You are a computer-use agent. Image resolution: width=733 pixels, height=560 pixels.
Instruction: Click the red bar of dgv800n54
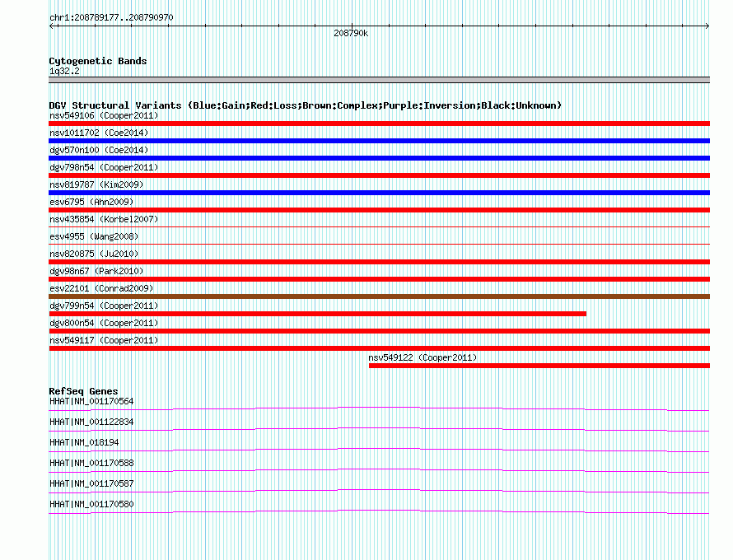[x=379, y=331]
